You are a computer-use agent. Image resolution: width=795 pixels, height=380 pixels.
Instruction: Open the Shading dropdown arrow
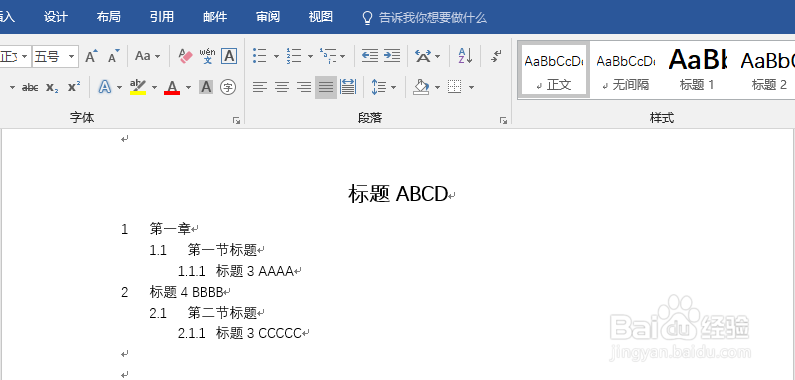pos(438,88)
